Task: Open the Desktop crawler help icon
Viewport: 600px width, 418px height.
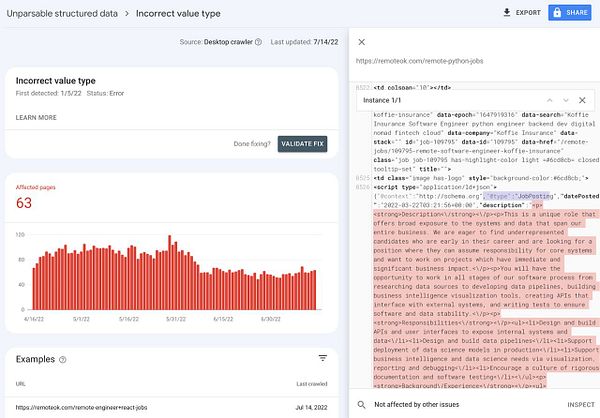Action: point(258,42)
